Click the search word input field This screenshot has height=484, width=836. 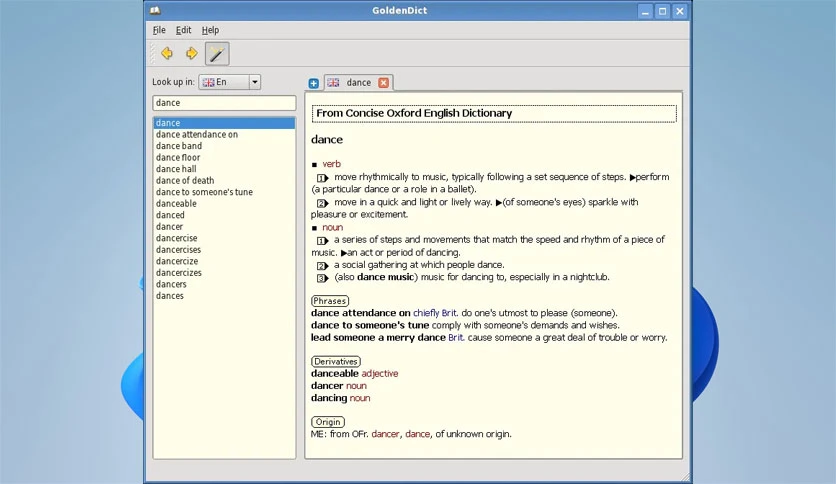(224, 103)
